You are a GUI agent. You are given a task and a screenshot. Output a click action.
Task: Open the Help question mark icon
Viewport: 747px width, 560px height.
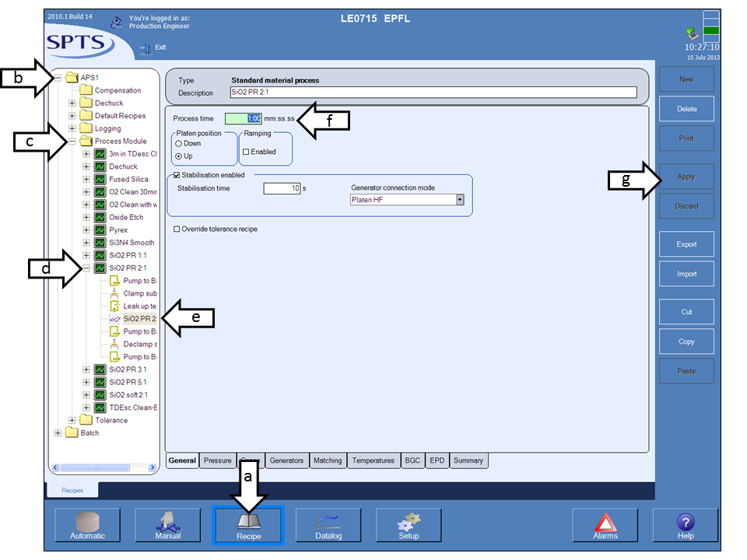686,523
